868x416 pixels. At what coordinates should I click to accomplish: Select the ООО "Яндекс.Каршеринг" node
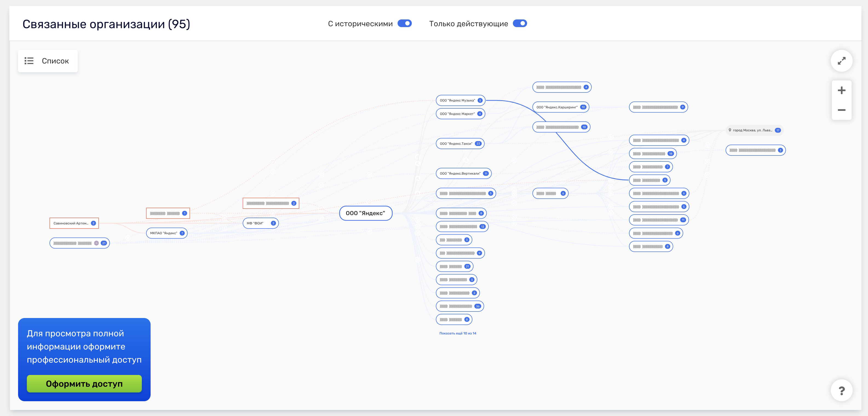pyautogui.click(x=561, y=107)
